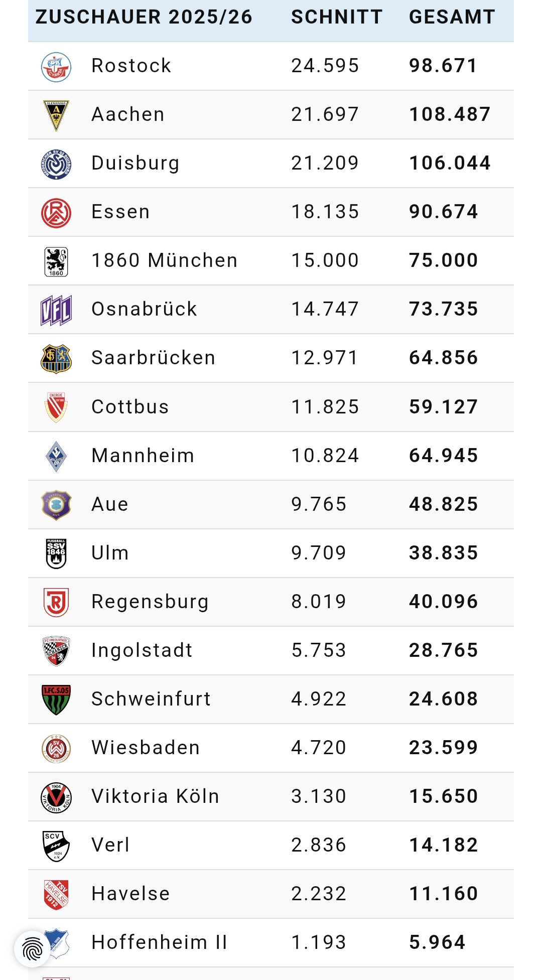Click the Schweinfurt team name
This screenshot has height=980, width=542.
click(x=151, y=699)
